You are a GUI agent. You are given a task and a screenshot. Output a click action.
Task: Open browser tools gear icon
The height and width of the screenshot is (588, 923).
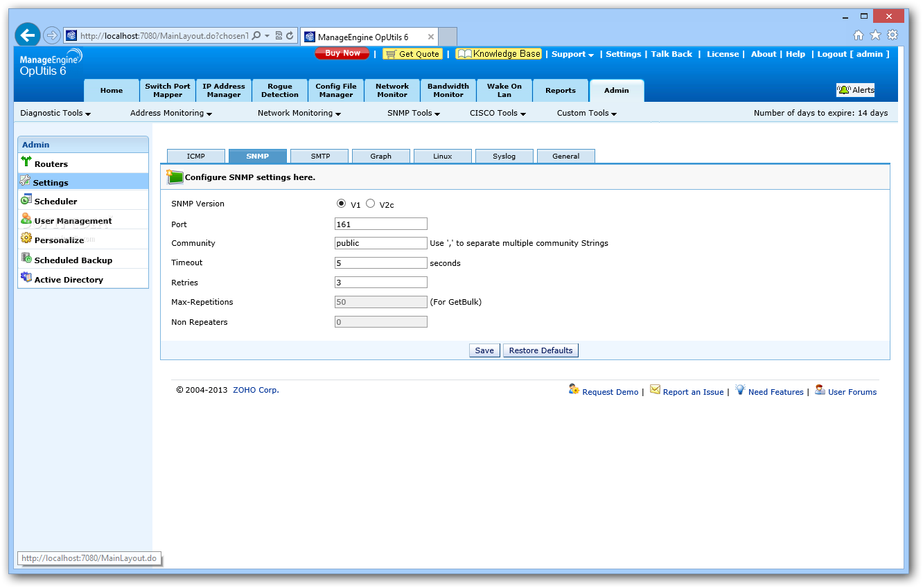pos(893,35)
